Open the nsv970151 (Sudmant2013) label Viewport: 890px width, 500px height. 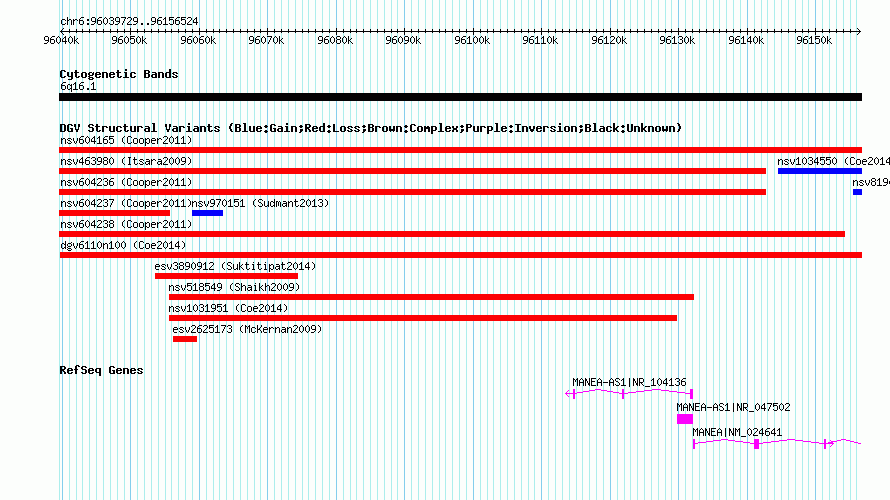click(x=260, y=203)
